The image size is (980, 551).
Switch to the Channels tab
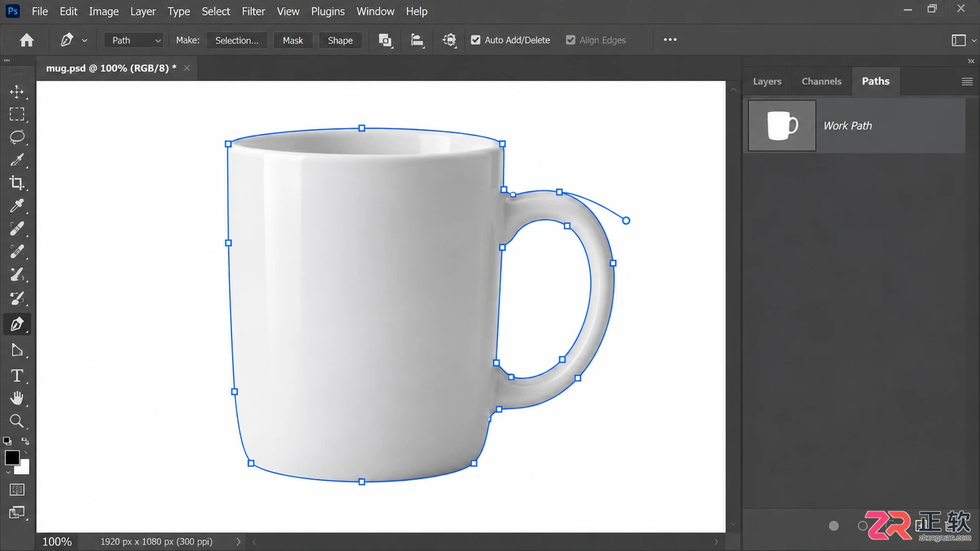tap(821, 82)
